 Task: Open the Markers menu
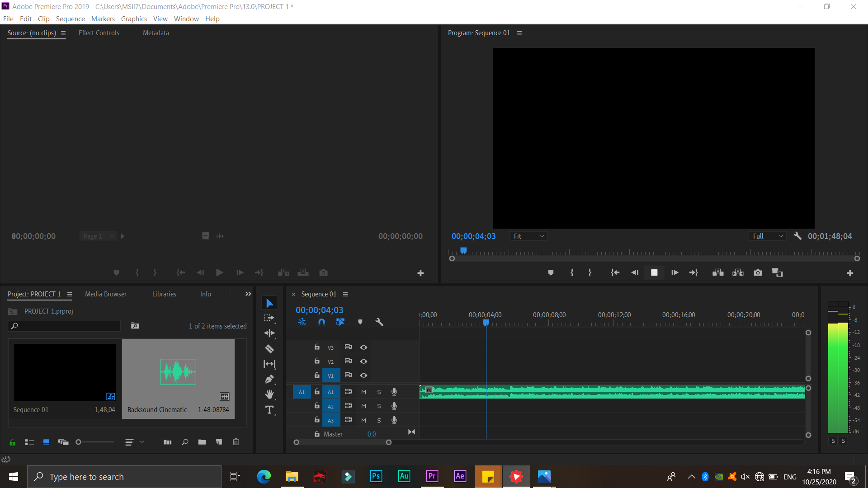click(103, 19)
